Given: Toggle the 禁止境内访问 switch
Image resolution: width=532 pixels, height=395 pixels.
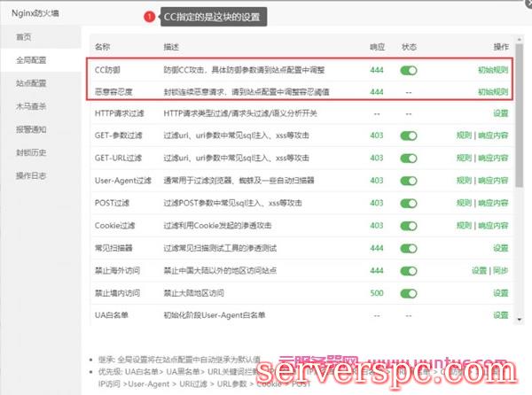Looking at the screenshot, I should tap(408, 292).
